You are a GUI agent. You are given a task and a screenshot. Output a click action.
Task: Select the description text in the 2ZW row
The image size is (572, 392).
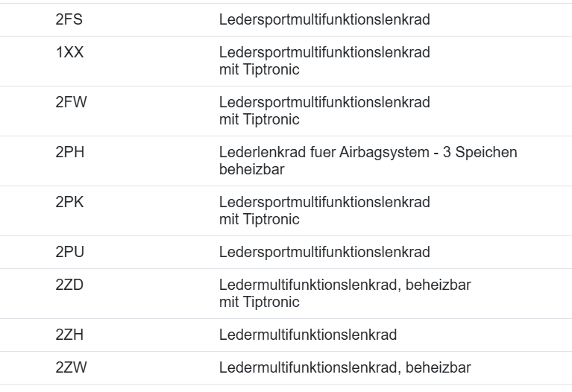[345, 368]
